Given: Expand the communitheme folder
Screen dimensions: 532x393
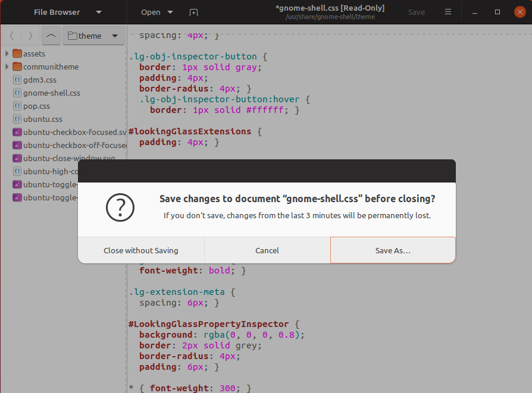Looking at the screenshot, I should pyautogui.click(x=7, y=67).
